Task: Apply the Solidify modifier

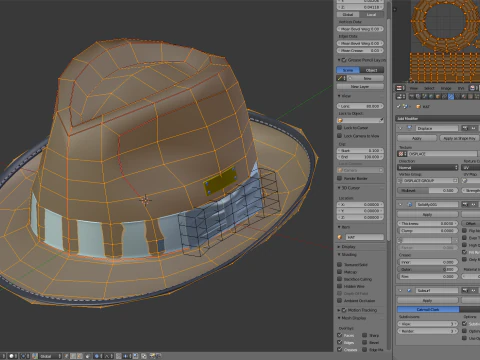Action: pyautogui.click(x=428, y=214)
